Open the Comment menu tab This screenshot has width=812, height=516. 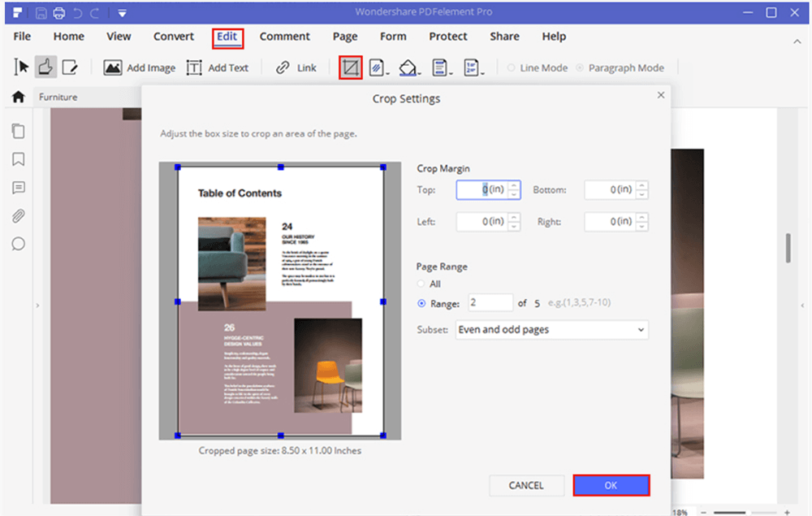click(x=284, y=37)
